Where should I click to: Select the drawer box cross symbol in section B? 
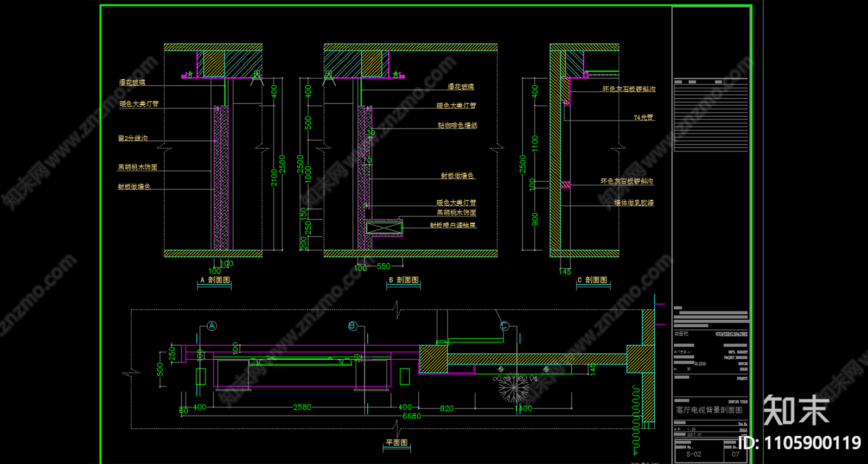coord(384,228)
